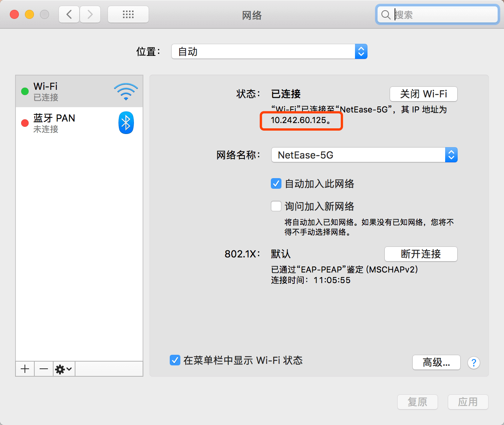Screen dimensions: 504x425
Task: Click the forward navigation arrow
Action: 90,15
